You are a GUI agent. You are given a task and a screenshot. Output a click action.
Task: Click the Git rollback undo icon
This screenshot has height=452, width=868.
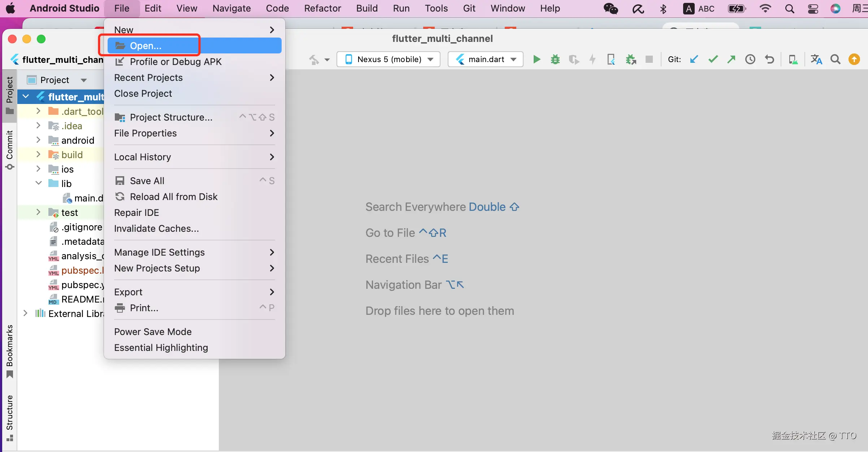[x=769, y=59]
